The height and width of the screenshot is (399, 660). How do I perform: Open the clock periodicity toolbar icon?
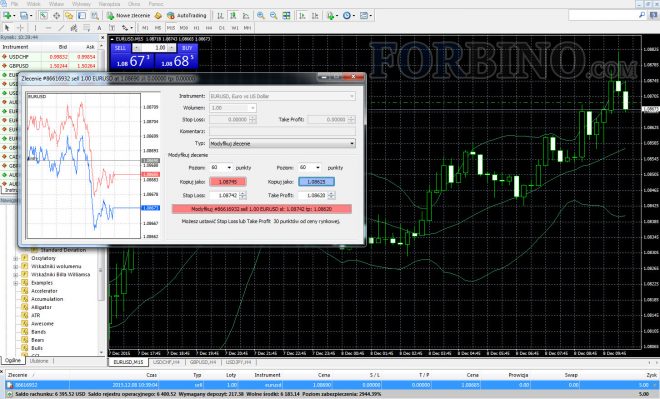(348, 16)
